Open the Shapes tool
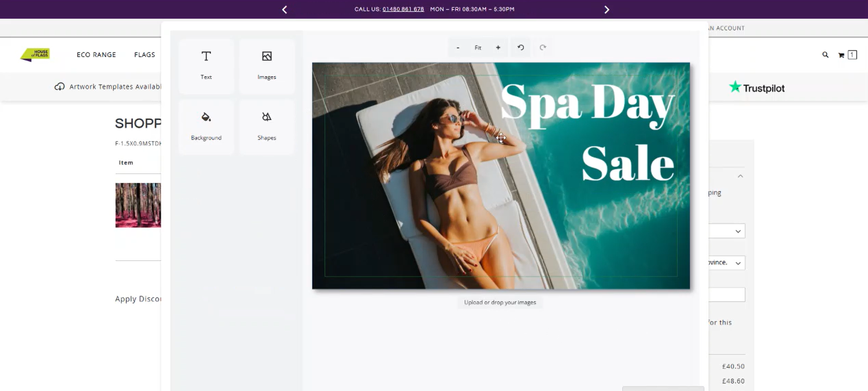Image resolution: width=868 pixels, height=391 pixels. click(267, 126)
